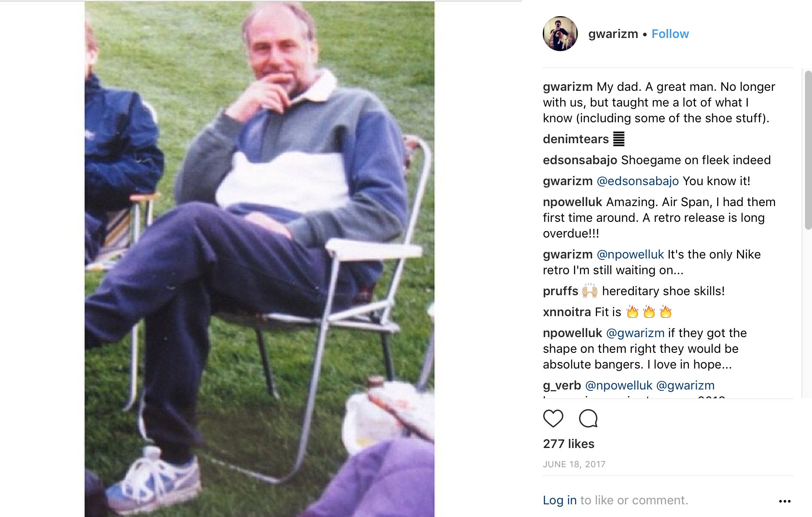Screen dimensions: 812x517
Task: Open edsonsabajo commenter profile
Action: click(x=580, y=160)
